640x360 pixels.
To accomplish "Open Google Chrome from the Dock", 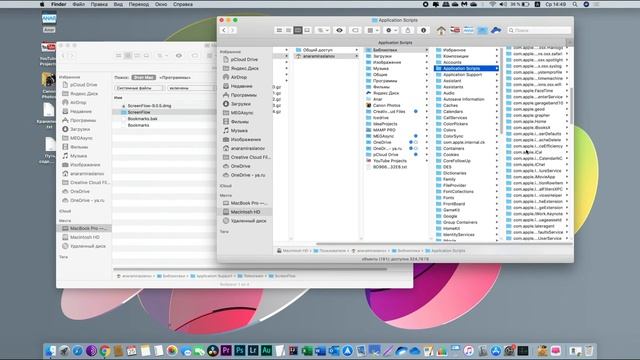I will click(x=105, y=350).
